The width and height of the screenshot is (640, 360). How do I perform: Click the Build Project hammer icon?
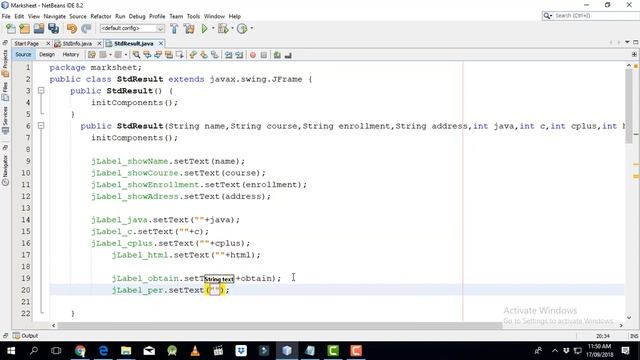(x=174, y=29)
